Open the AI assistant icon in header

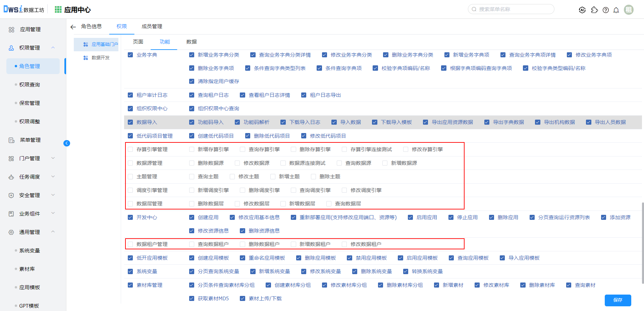[x=582, y=10]
